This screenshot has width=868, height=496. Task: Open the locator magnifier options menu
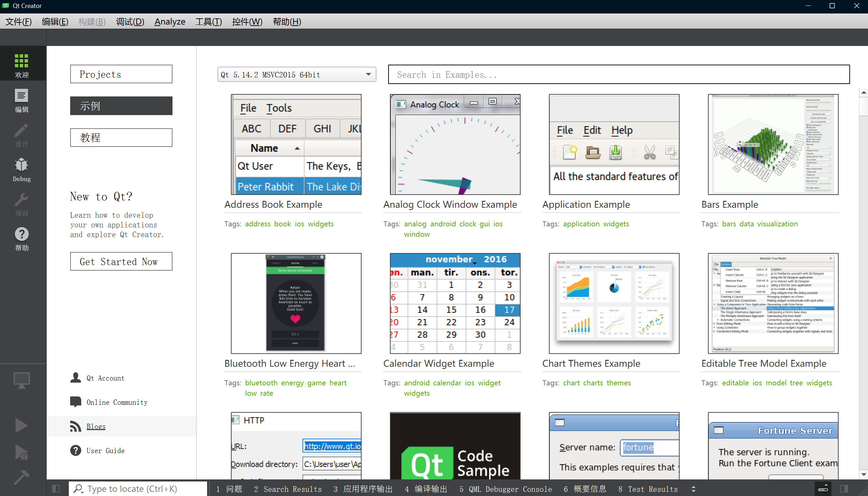click(78, 488)
